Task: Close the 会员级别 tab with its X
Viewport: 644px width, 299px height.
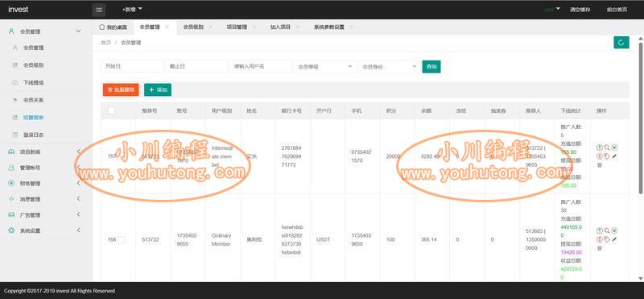Action: (211, 27)
